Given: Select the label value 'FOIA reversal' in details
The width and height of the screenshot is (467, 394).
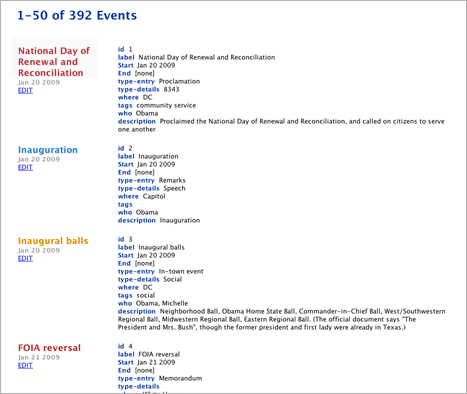Looking at the screenshot, I should 159,354.
